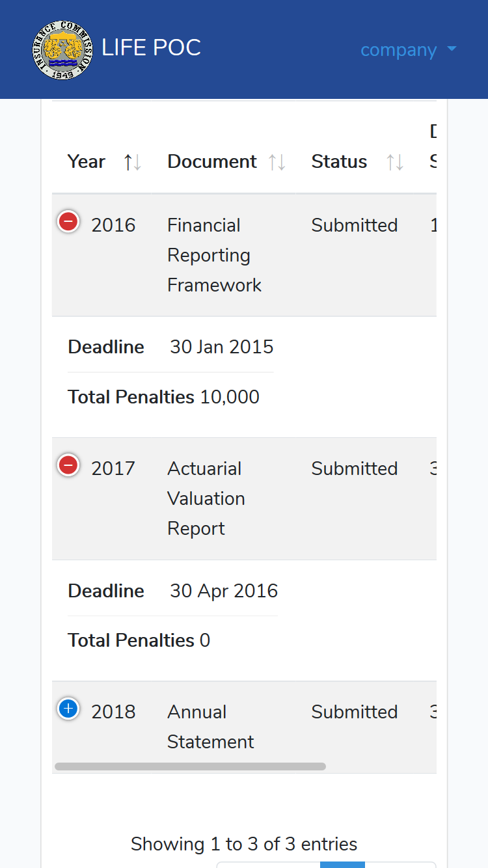This screenshot has height=868, width=488.
Task: Sort by Document column sort arrows
Action: [277, 162]
